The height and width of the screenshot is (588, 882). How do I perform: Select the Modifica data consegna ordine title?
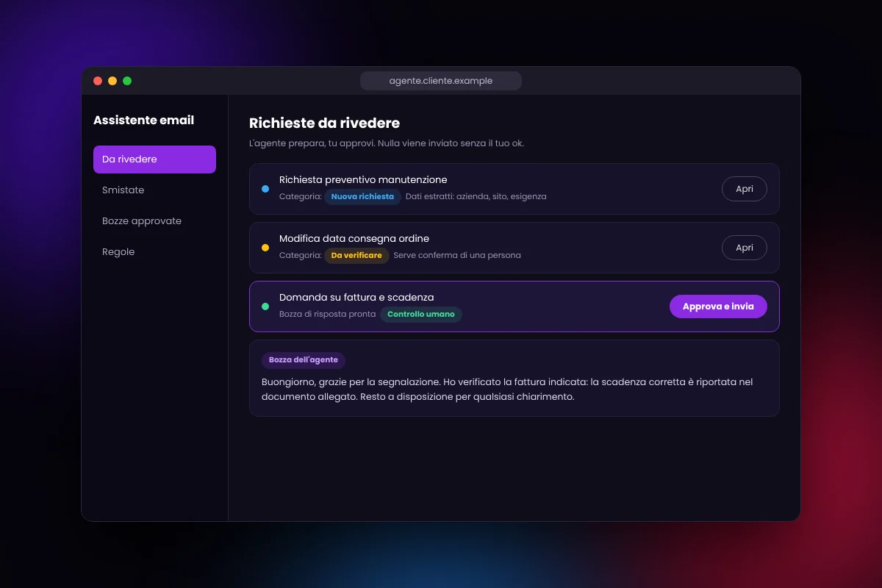coord(354,238)
